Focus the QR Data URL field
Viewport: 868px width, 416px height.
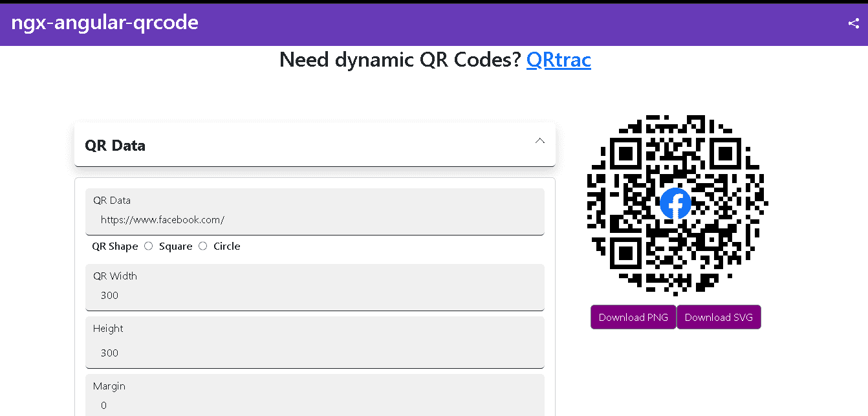(315, 212)
